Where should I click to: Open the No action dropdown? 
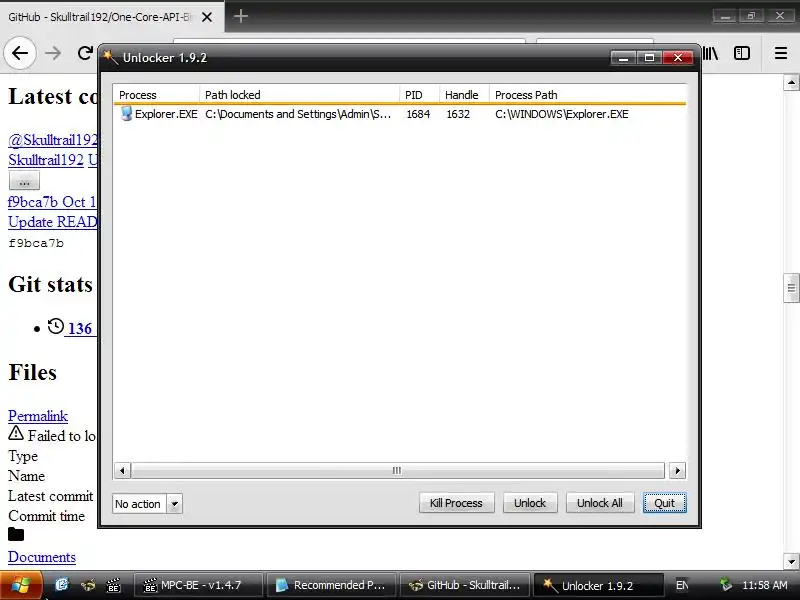174,504
